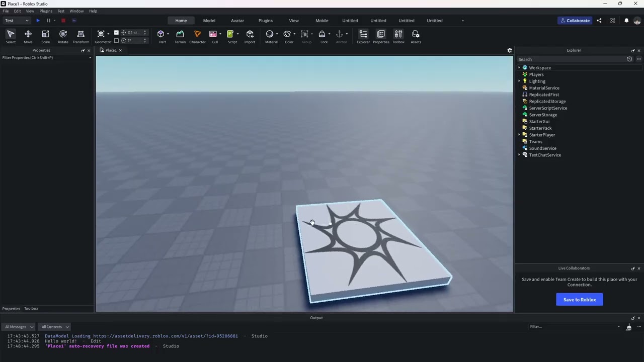This screenshot has width=644, height=362.
Task: Click the Explorer search history icon
Action: [x=629, y=59]
